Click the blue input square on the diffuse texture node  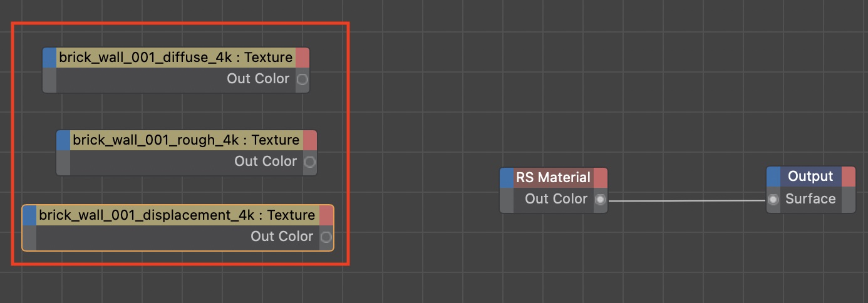pyautogui.click(x=49, y=58)
